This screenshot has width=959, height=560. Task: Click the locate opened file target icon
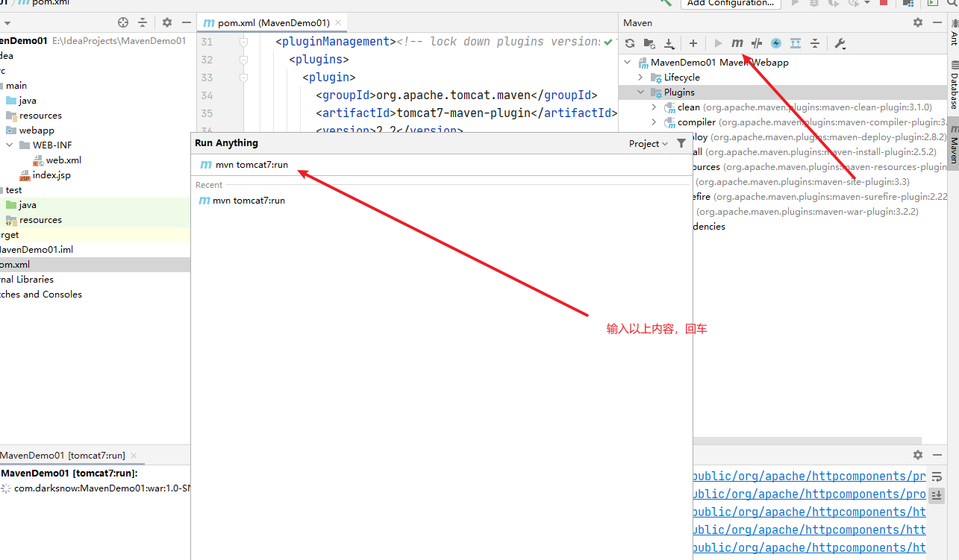click(123, 23)
